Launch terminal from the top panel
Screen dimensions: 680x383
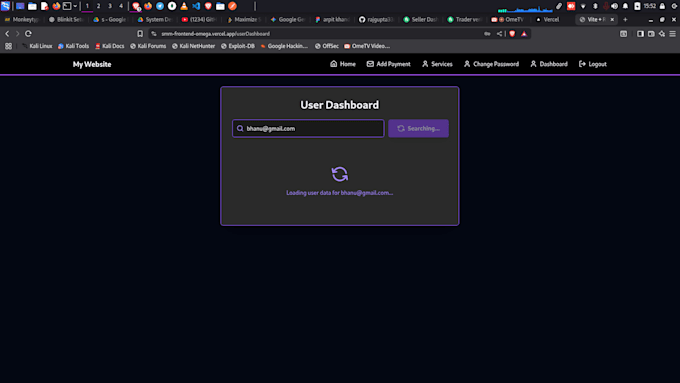coord(67,6)
